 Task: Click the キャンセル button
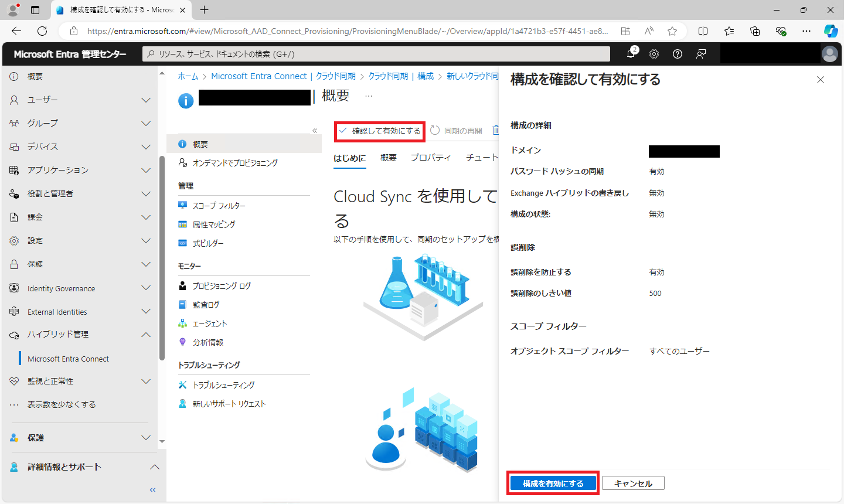[x=633, y=483]
